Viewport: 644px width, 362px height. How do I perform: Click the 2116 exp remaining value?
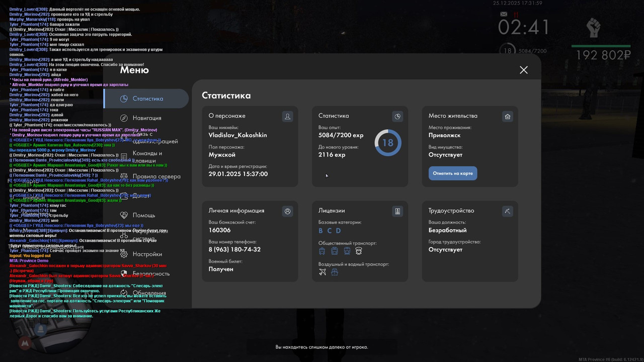[x=332, y=155]
